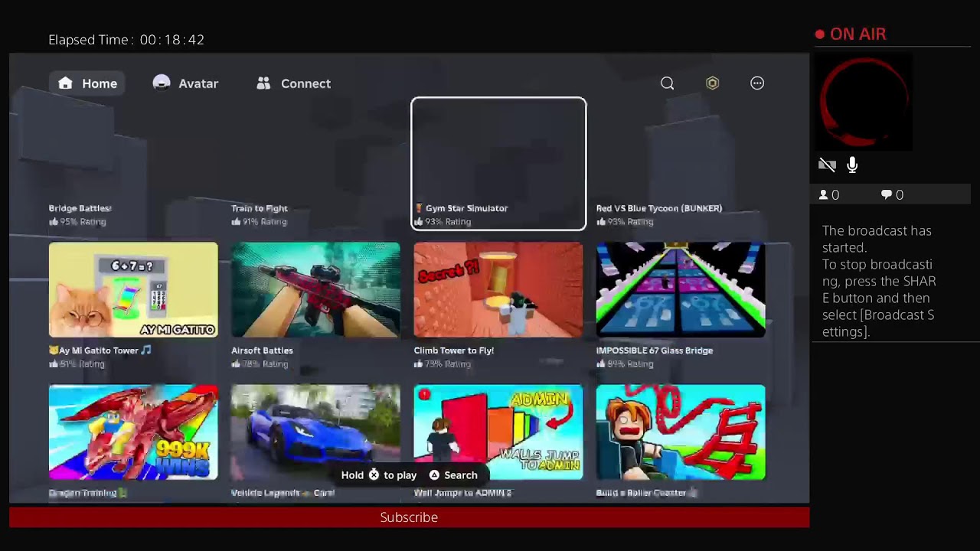Click the X button icon in play hint
Screen dimensions: 980x551
point(374,475)
